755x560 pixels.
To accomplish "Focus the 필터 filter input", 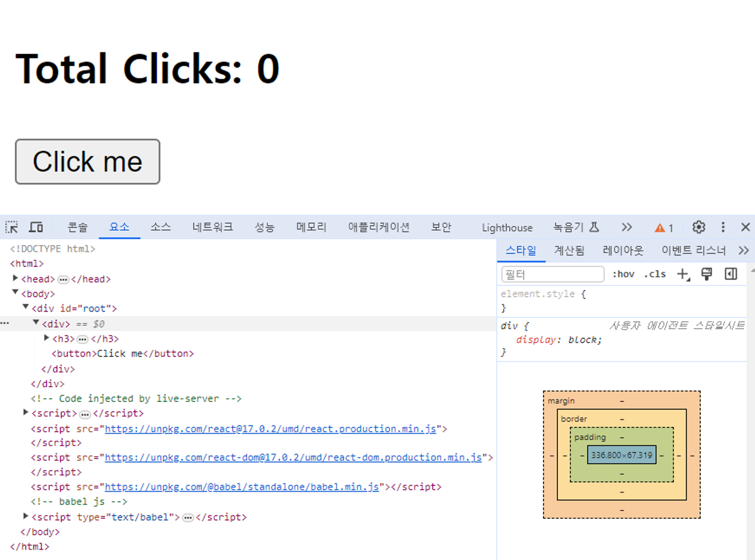I will 553,275.
